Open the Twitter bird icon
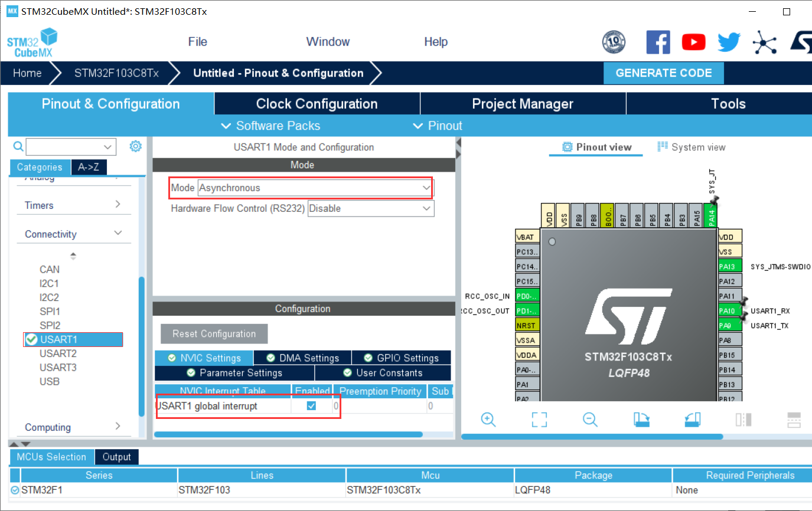 pyautogui.click(x=729, y=42)
